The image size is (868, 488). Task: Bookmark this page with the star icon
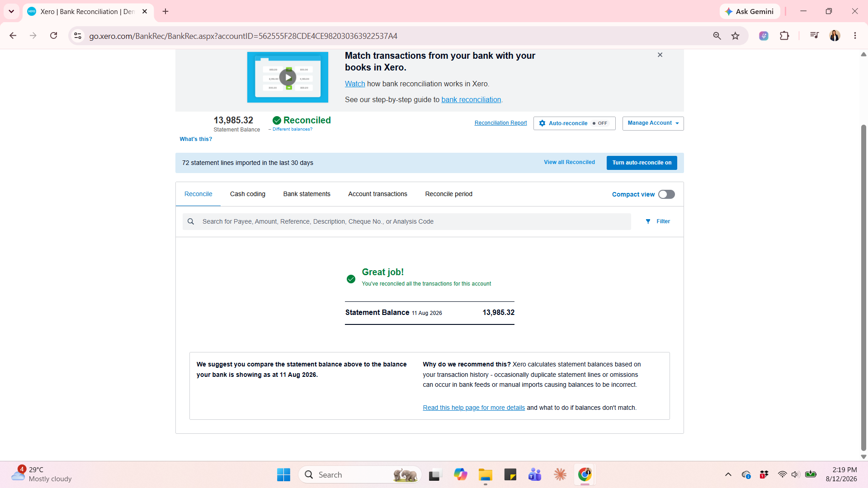[x=736, y=36]
